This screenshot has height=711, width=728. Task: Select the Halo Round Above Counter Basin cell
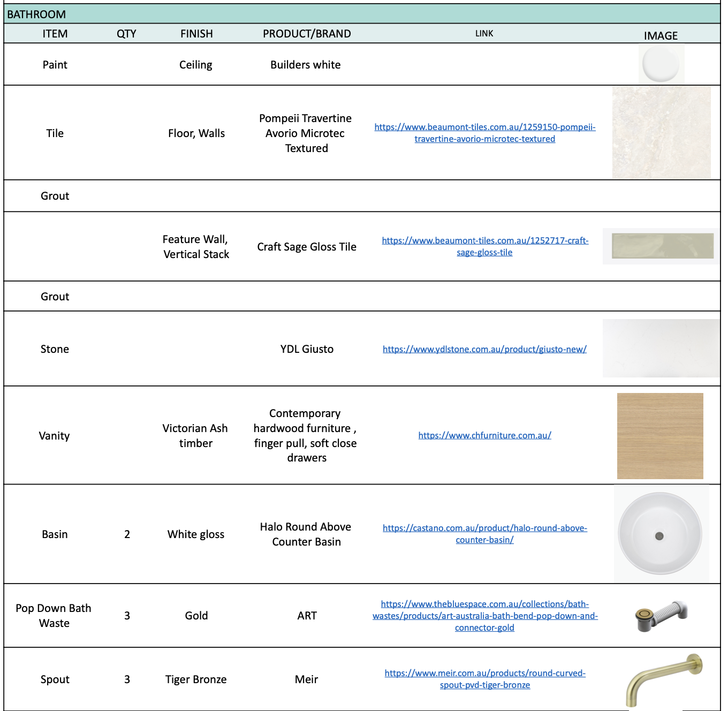(306, 534)
